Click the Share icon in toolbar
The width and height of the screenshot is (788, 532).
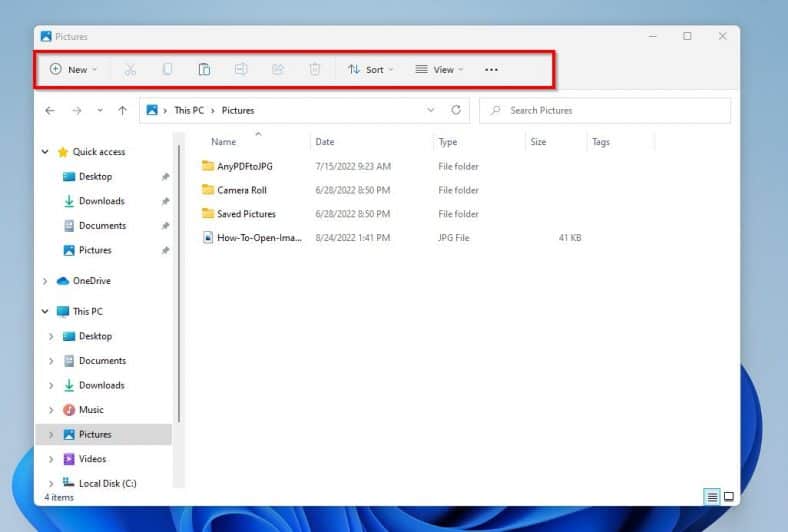coord(278,70)
